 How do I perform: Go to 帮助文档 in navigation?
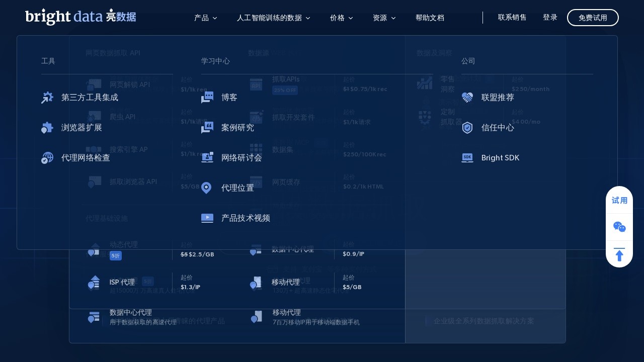430,18
